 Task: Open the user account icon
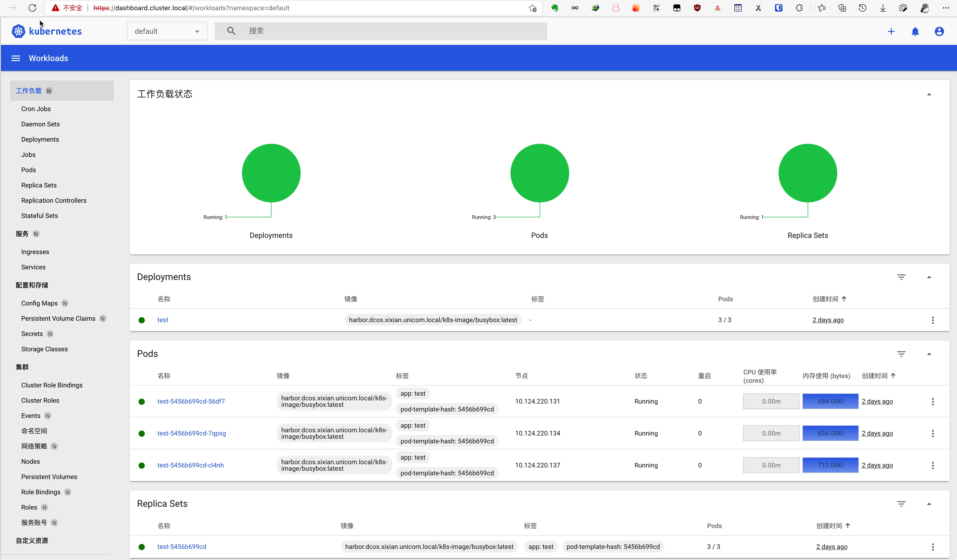(x=939, y=31)
